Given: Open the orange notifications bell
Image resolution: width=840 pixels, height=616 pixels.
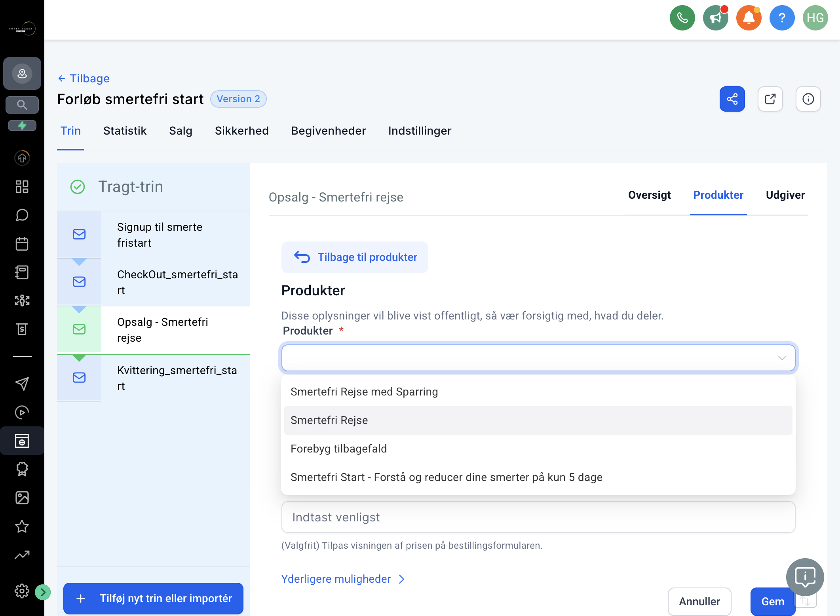Looking at the screenshot, I should coord(749,18).
